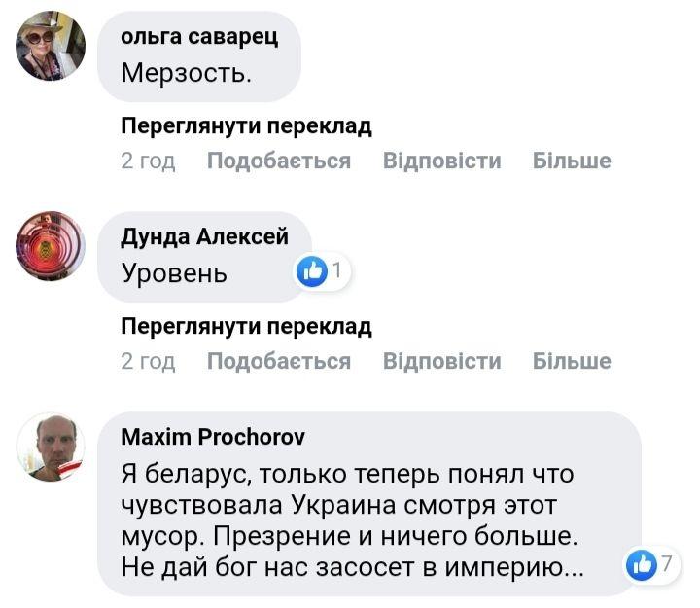Open ольга саварец profile name link
The image size is (700, 608).
click(199, 37)
